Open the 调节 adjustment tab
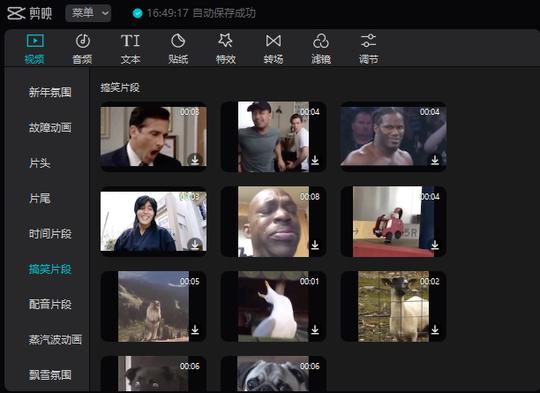 pyautogui.click(x=368, y=49)
